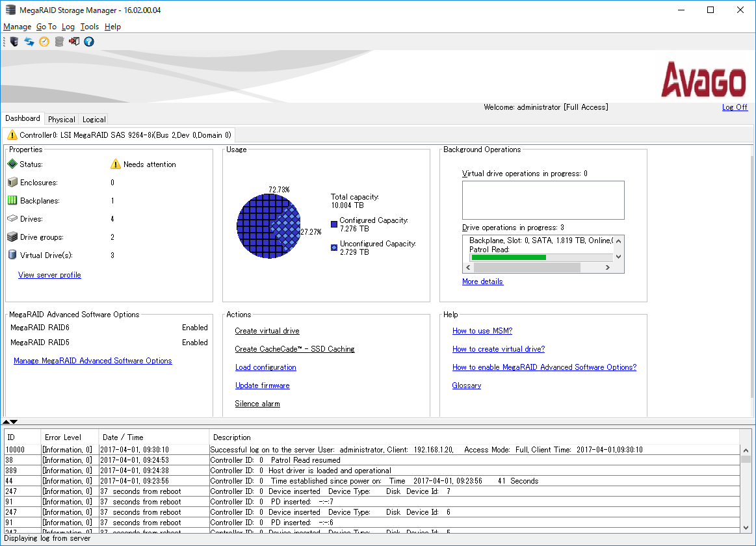Click the blue refresh arrows toolbar icon
Image resolution: width=756 pixels, height=546 pixels.
click(x=29, y=42)
